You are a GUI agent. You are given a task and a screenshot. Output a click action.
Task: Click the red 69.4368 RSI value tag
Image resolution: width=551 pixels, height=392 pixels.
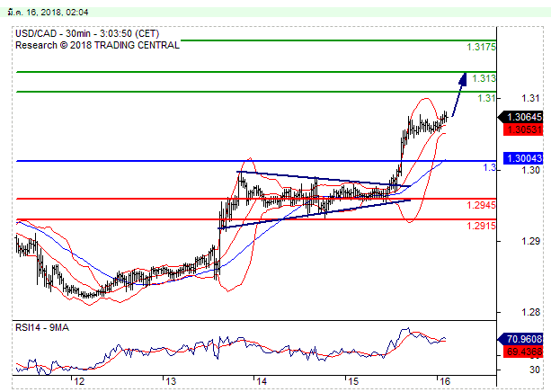pos(523,352)
